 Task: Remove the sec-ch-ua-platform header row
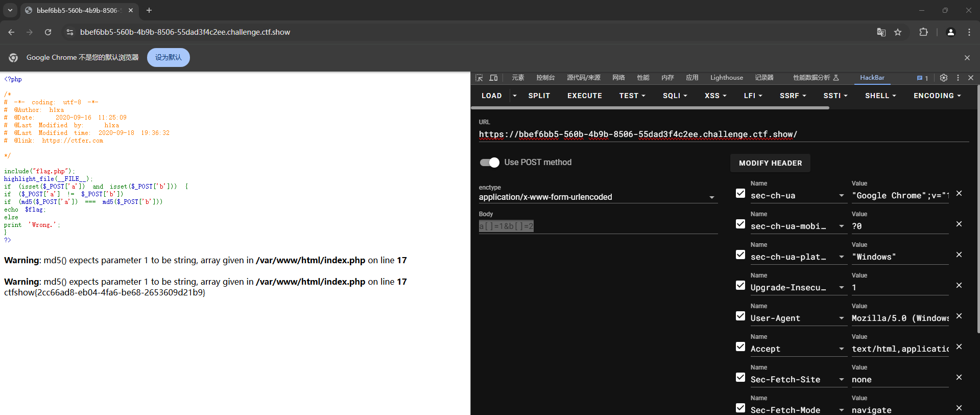pos(959,255)
